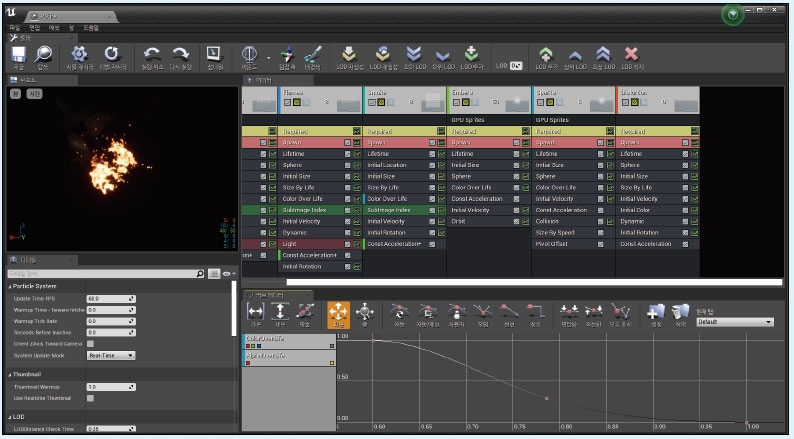
Task: Select Color Over Life module in Flames
Action: click(302, 199)
